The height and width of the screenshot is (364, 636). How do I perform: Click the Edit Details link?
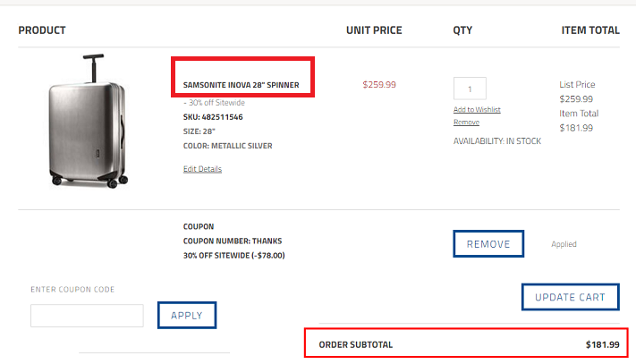tap(202, 169)
